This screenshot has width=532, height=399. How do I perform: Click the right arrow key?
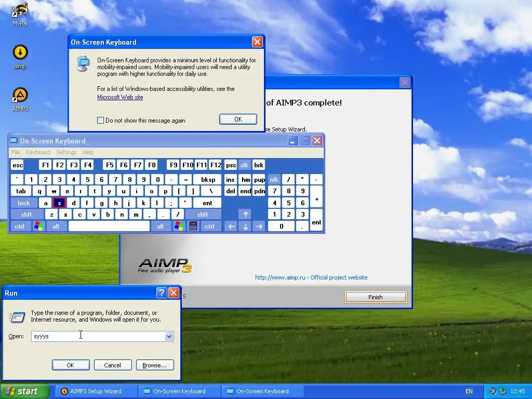pyautogui.click(x=259, y=227)
